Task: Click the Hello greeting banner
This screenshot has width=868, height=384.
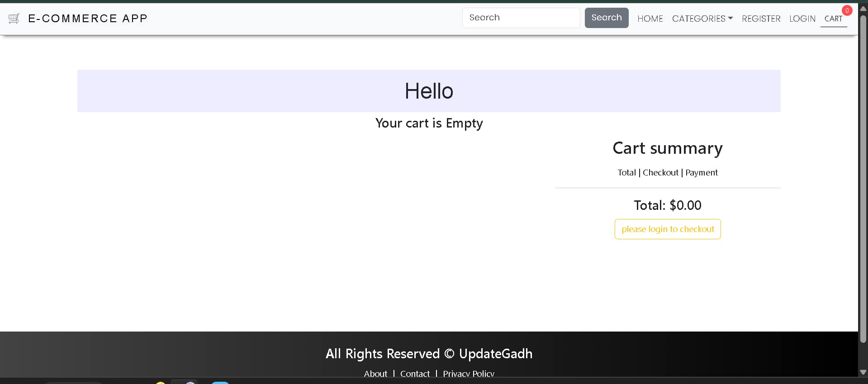Action: (x=428, y=91)
